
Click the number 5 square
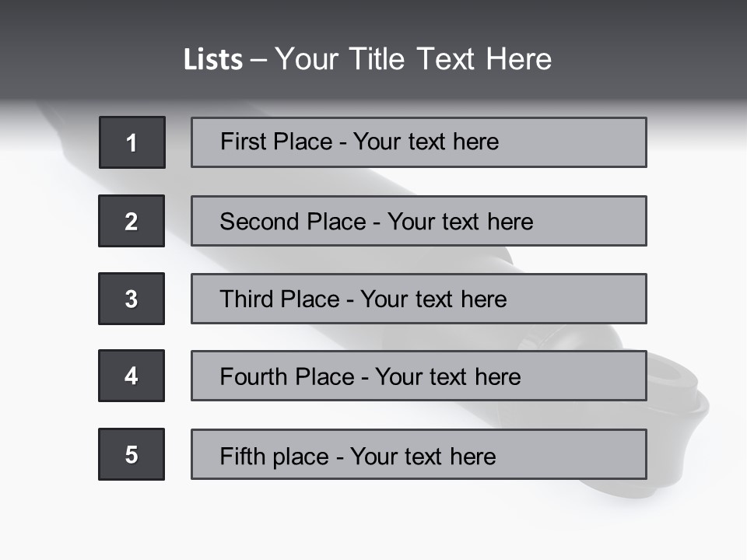click(x=131, y=454)
